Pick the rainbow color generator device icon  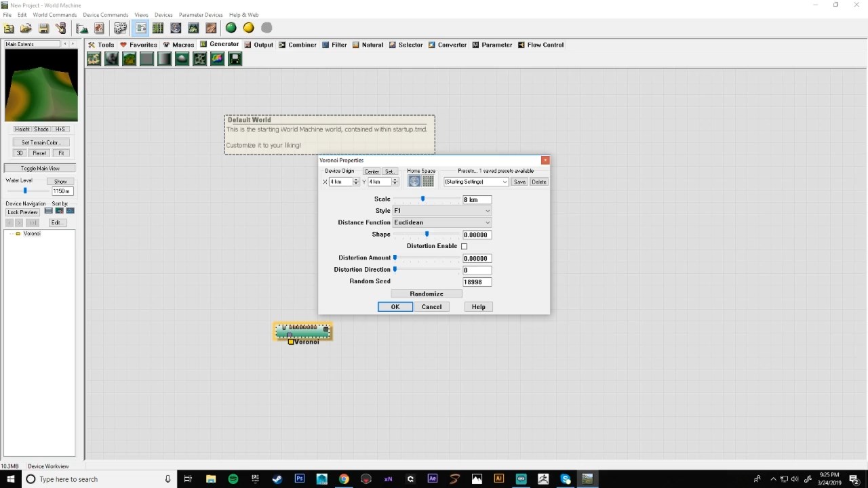[x=217, y=59]
